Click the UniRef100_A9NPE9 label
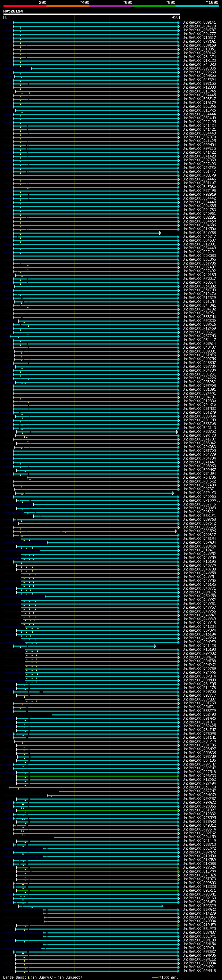 pyautogui.click(x=199, y=642)
